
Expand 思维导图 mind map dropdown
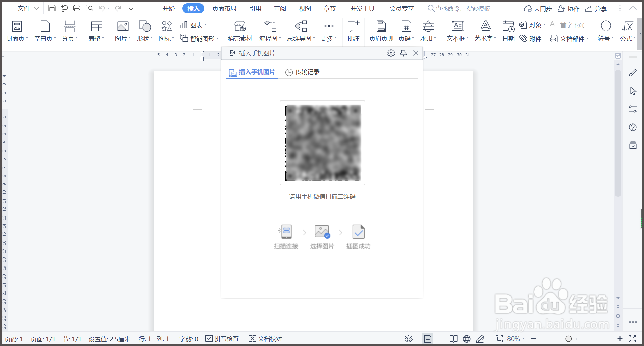[314, 38]
